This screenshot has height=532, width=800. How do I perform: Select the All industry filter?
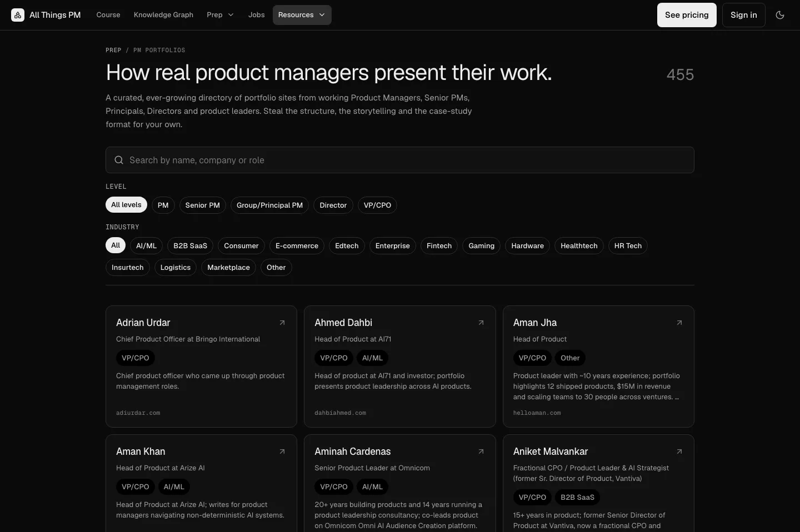116,245
